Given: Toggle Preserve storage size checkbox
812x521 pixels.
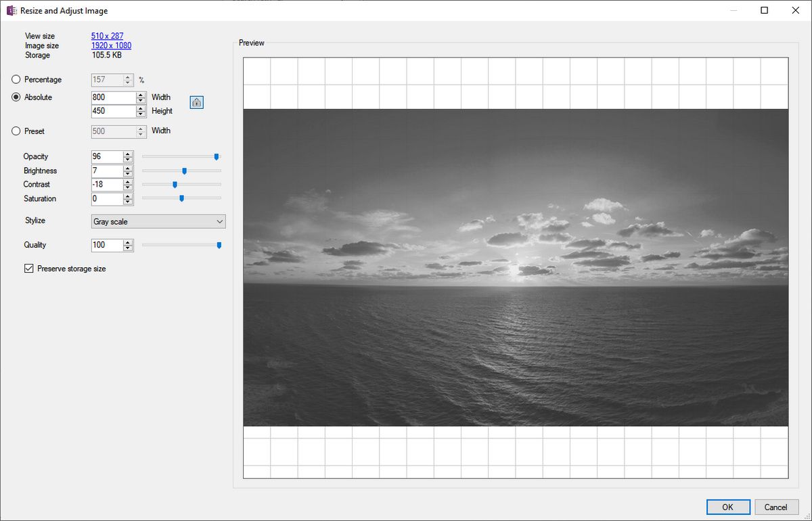Looking at the screenshot, I should coord(29,269).
